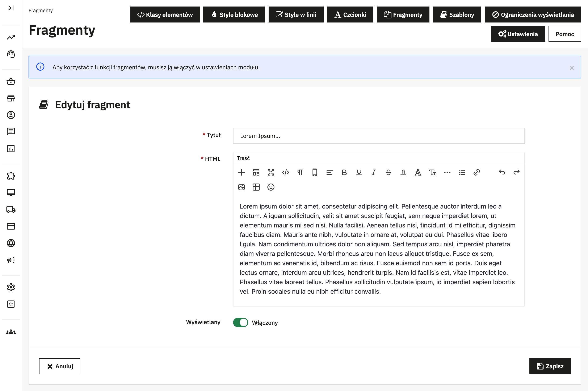Toggle the Wyświetlany switch off
The height and width of the screenshot is (391, 588).
click(240, 322)
